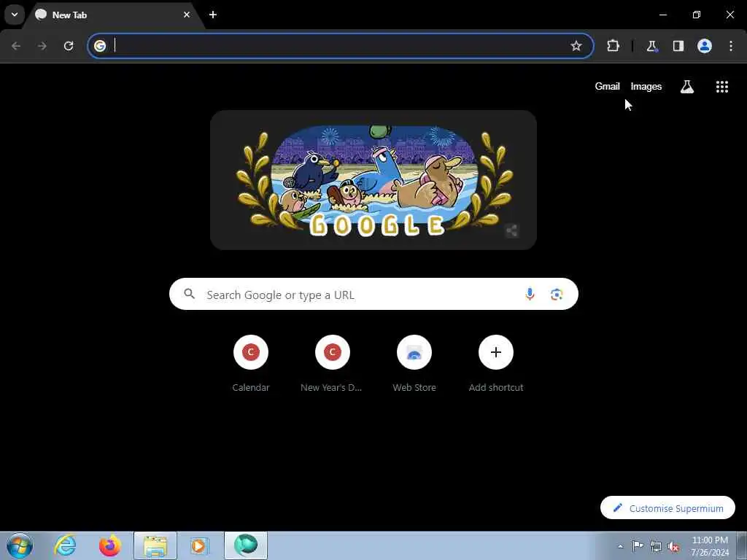This screenshot has width=747, height=560.
Task: Open Windows Media Player on taskbar
Action: coord(199,545)
